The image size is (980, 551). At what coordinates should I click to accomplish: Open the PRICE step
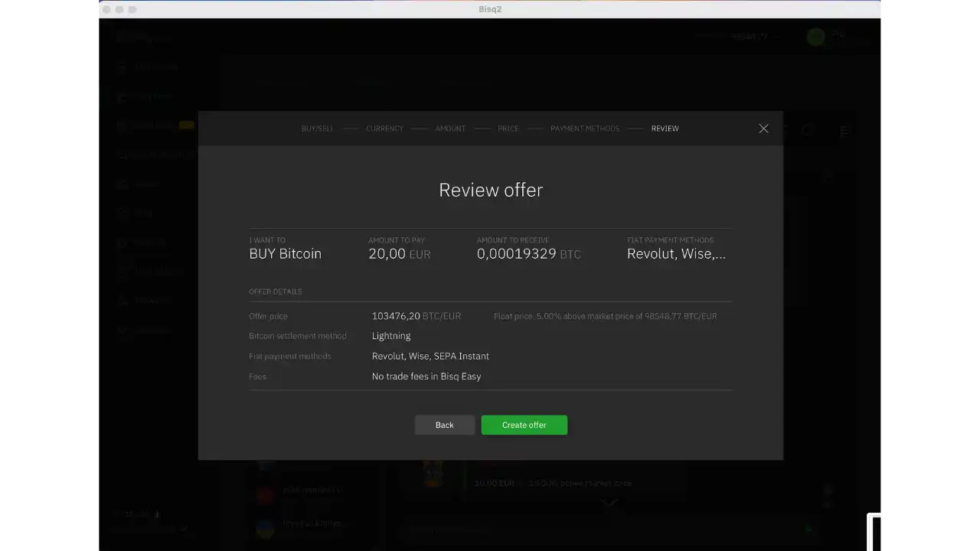click(508, 129)
